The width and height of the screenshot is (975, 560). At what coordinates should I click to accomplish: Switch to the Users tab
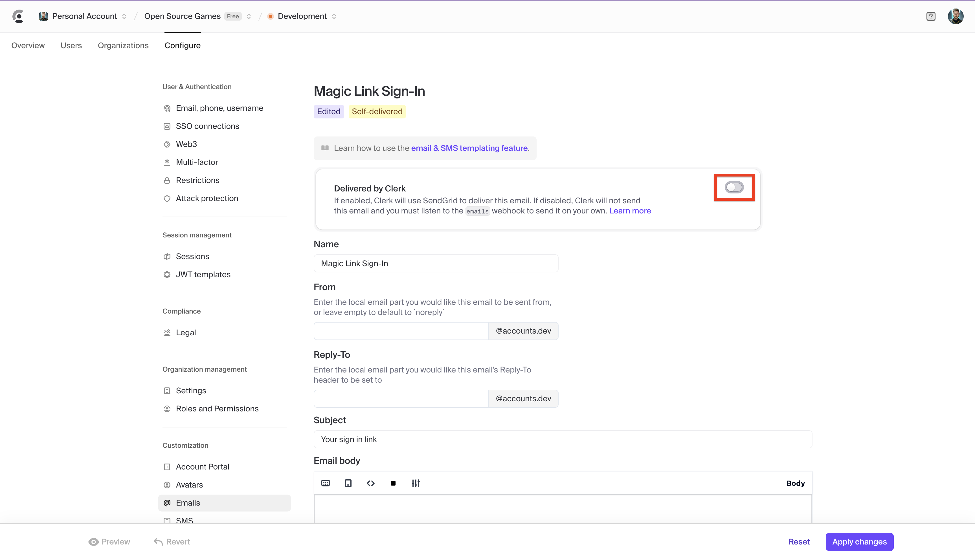coord(71,45)
